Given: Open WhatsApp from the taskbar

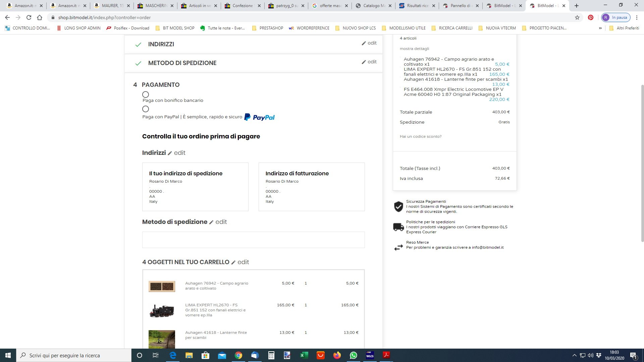Looking at the screenshot, I should click(x=354, y=355).
